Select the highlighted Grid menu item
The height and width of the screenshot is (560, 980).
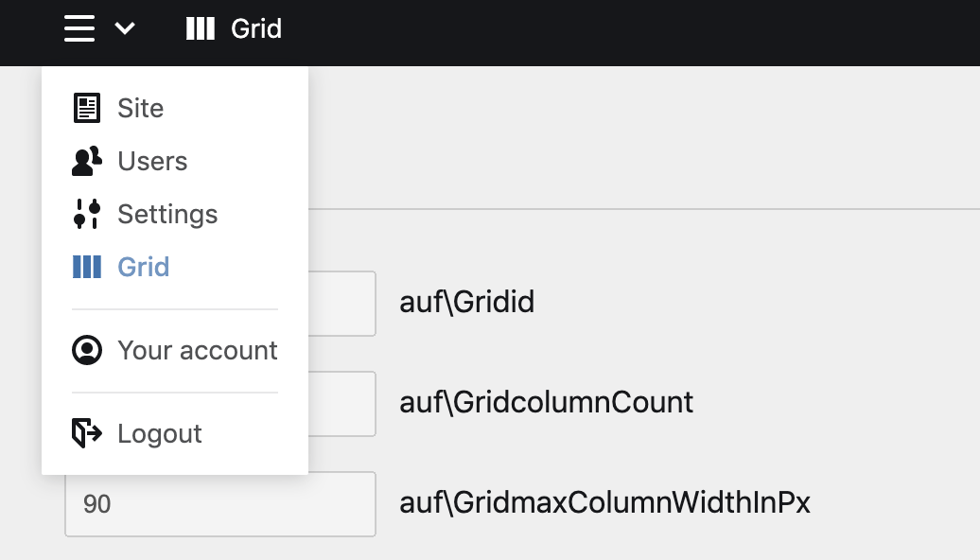pos(144,267)
